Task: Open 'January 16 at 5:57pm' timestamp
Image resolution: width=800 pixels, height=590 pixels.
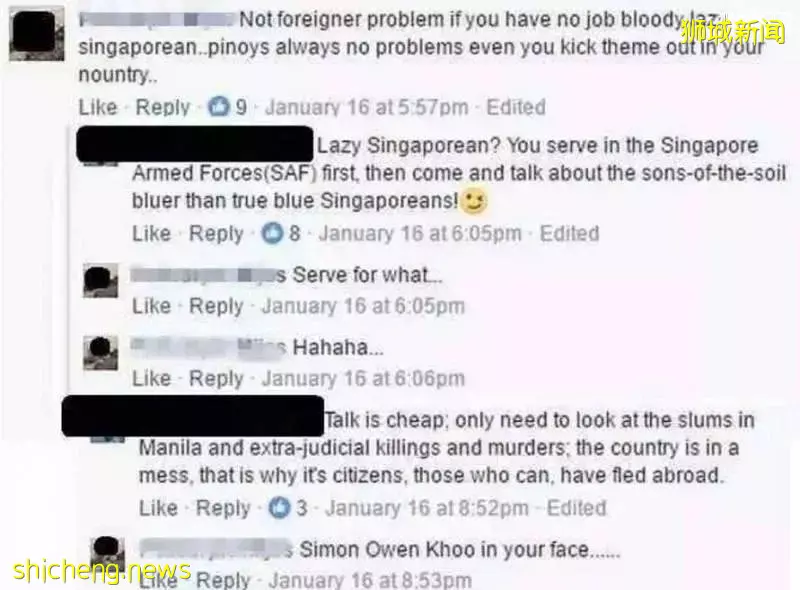Action: coord(366,107)
